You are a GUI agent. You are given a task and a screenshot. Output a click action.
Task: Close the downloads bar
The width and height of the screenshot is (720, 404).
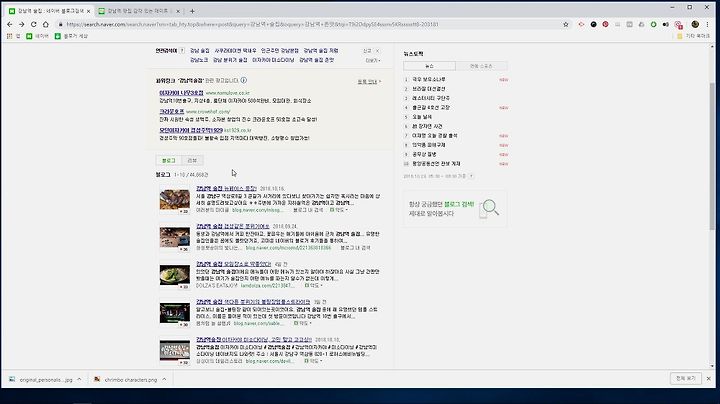pos(709,379)
